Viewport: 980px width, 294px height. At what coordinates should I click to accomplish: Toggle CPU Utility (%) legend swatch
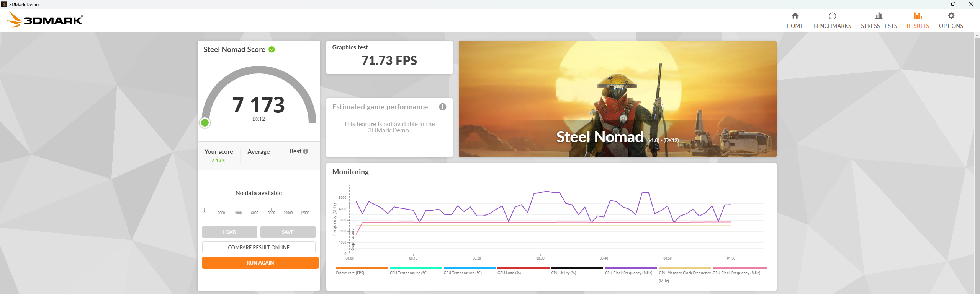tap(577, 268)
